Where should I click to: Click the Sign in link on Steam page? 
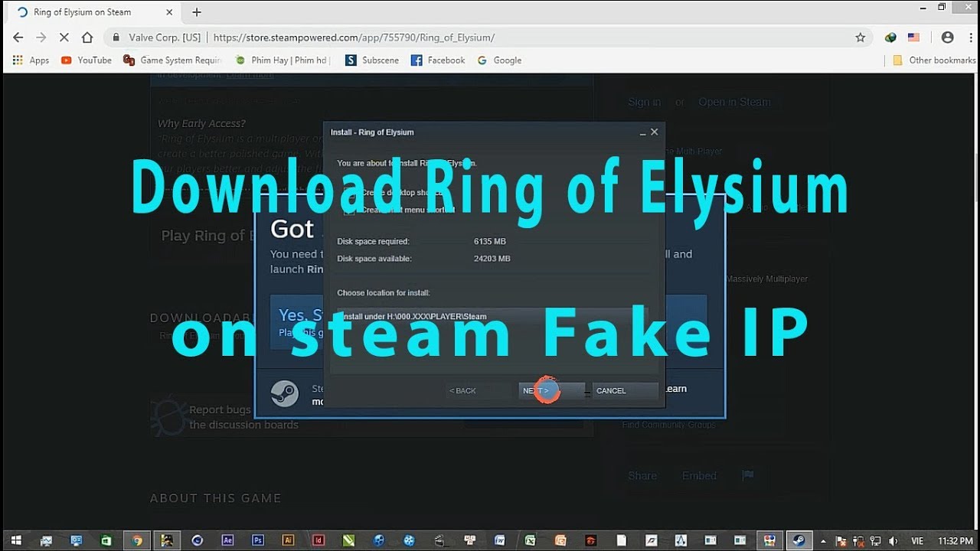point(644,102)
